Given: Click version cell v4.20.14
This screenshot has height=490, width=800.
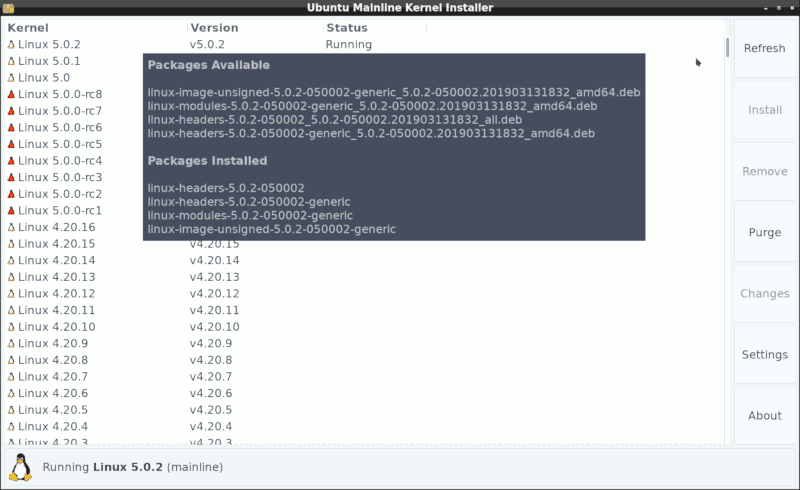Looking at the screenshot, I should [214, 261].
